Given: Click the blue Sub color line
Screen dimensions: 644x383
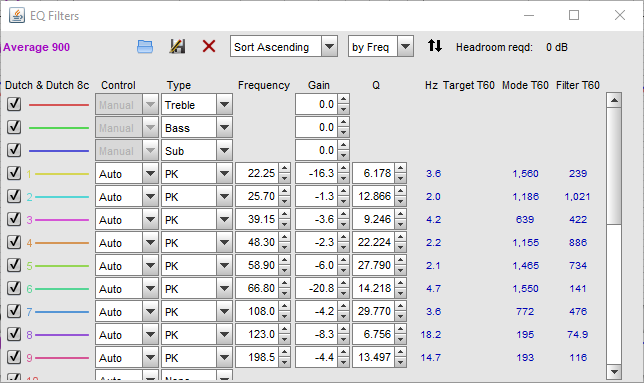Looking at the screenshot, I should pos(59,151).
